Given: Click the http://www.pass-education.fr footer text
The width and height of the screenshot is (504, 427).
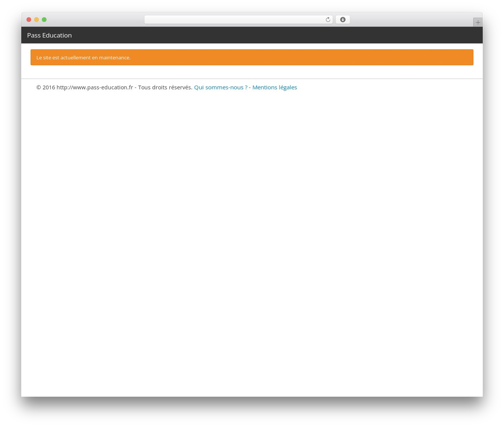Looking at the screenshot, I should click(94, 87).
